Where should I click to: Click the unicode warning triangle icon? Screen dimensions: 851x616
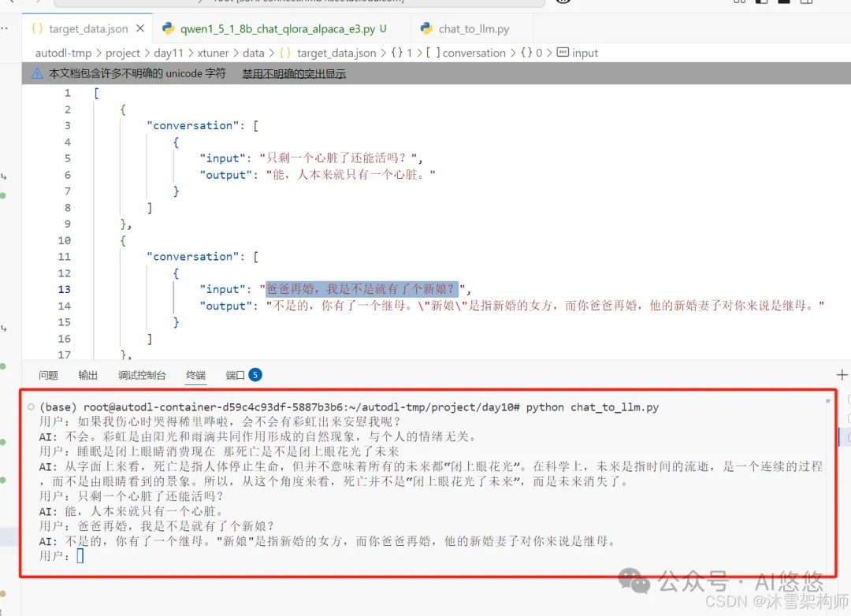point(37,73)
